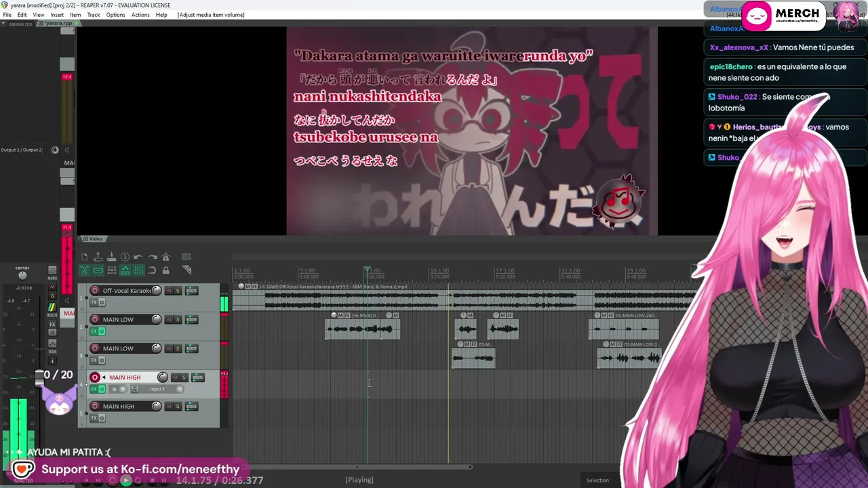868x488 pixels.
Task: Toggle FX bypass on armed MAIN HIGH track
Action: (102, 389)
